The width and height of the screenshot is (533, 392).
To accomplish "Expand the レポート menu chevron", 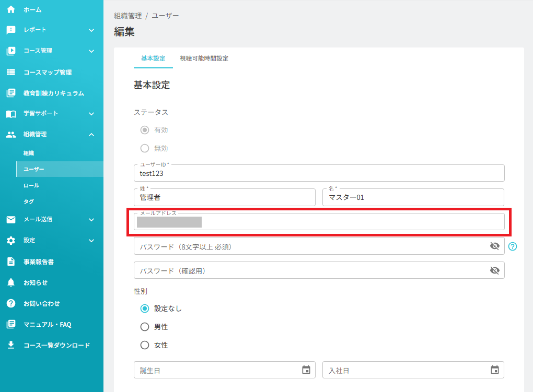I will (x=91, y=30).
